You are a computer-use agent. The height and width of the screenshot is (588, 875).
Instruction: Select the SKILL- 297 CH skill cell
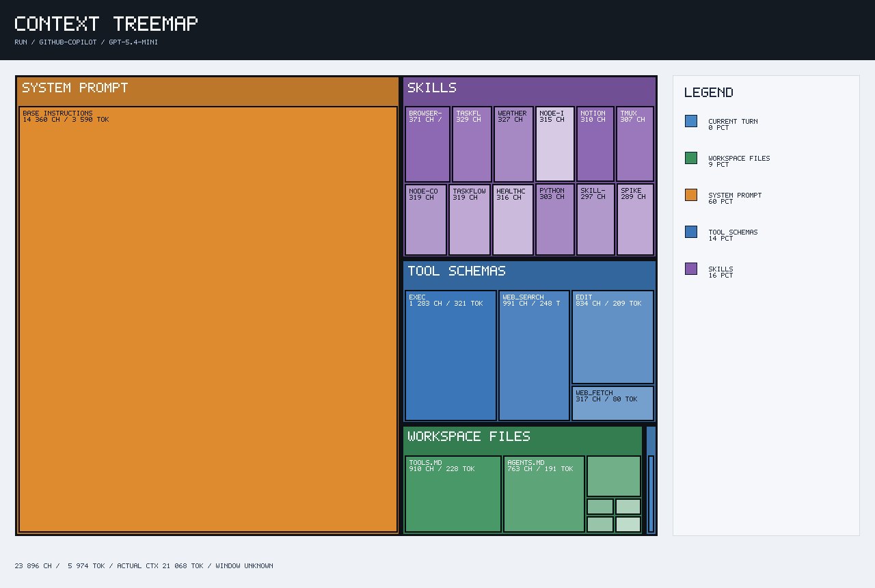[x=596, y=219]
